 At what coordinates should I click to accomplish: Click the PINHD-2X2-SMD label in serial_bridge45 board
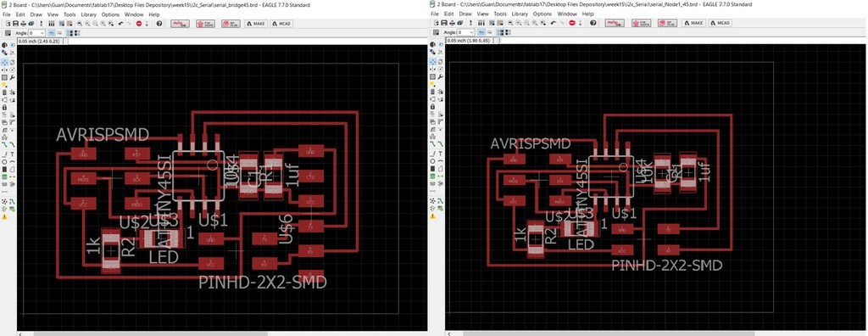[263, 283]
